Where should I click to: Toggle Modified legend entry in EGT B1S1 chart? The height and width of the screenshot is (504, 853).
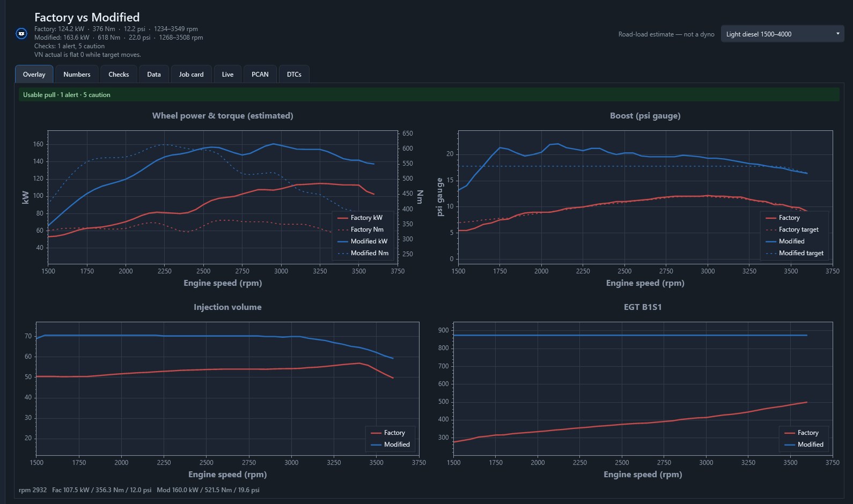pos(804,444)
